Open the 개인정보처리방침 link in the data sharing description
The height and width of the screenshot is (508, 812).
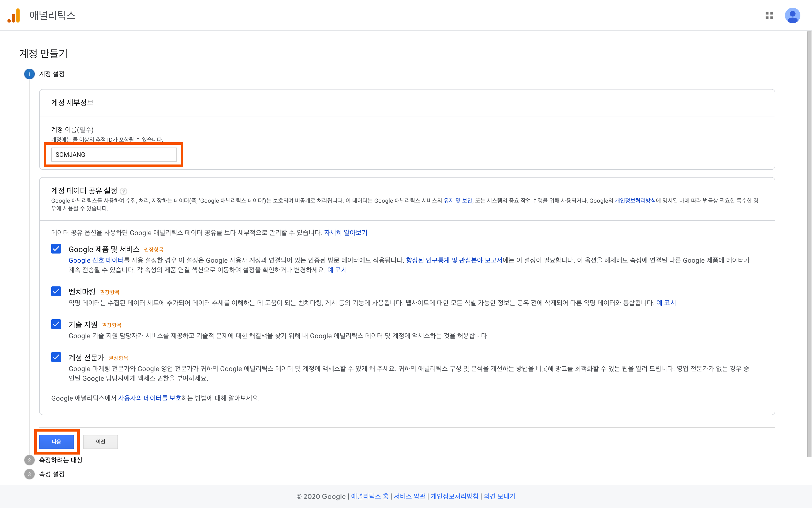coord(635,201)
